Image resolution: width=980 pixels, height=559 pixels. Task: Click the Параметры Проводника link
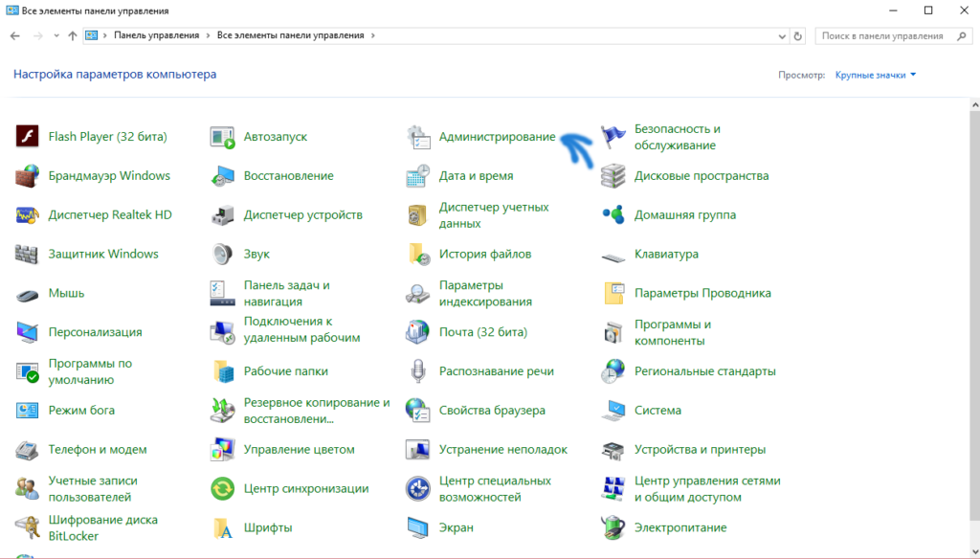(702, 293)
